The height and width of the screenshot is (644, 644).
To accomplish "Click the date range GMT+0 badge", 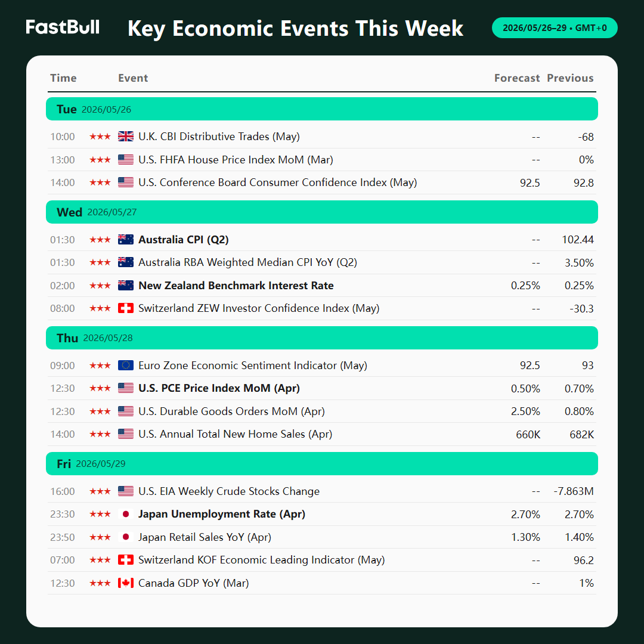I will point(555,27).
